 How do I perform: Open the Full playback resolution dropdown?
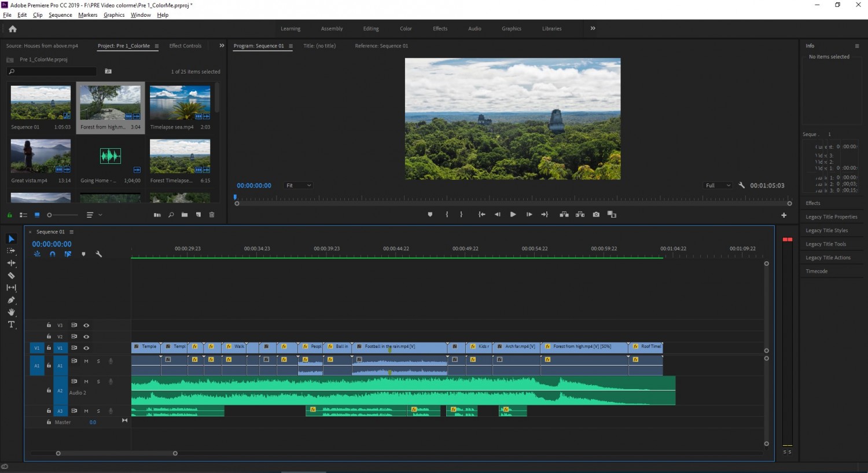718,185
